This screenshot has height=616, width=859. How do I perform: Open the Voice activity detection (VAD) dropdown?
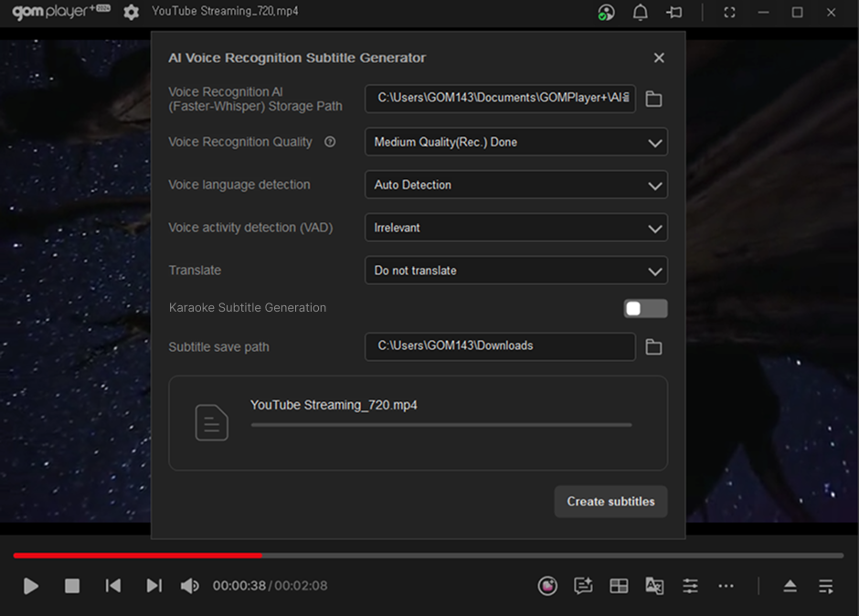point(515,228)
